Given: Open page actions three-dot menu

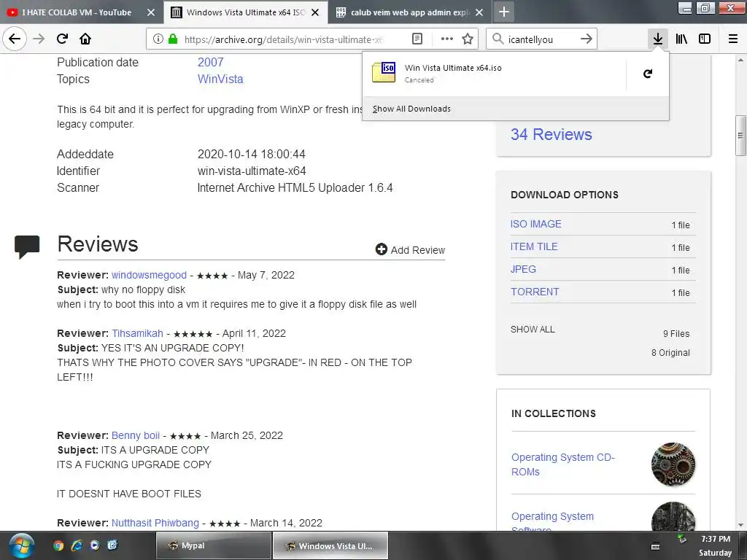Looking at the screenshot, I should (447, 39).
